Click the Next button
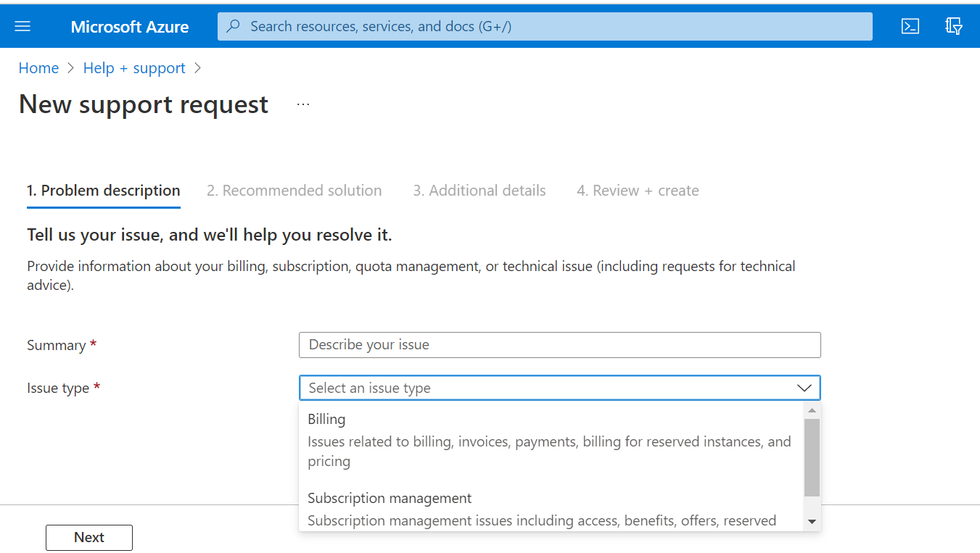980x553 pixels. [89, 538]
